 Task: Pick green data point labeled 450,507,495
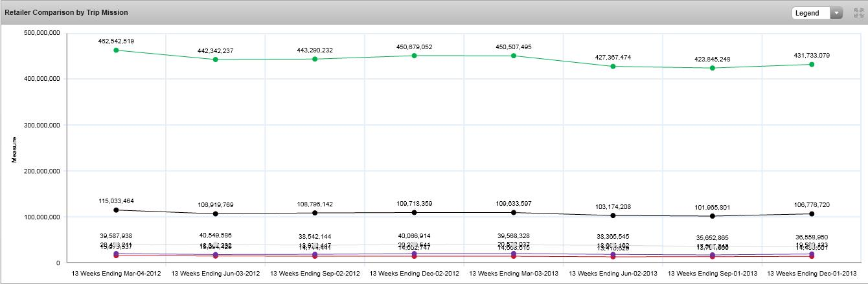(x=514, y=56)
